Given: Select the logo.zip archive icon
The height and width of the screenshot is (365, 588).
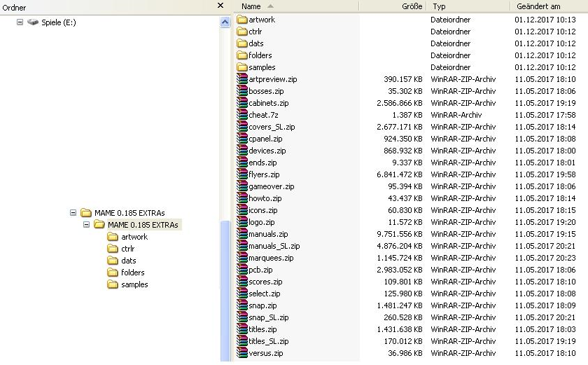Looking at the screenshot, I should pyautogui.click(x=242, y=222).
